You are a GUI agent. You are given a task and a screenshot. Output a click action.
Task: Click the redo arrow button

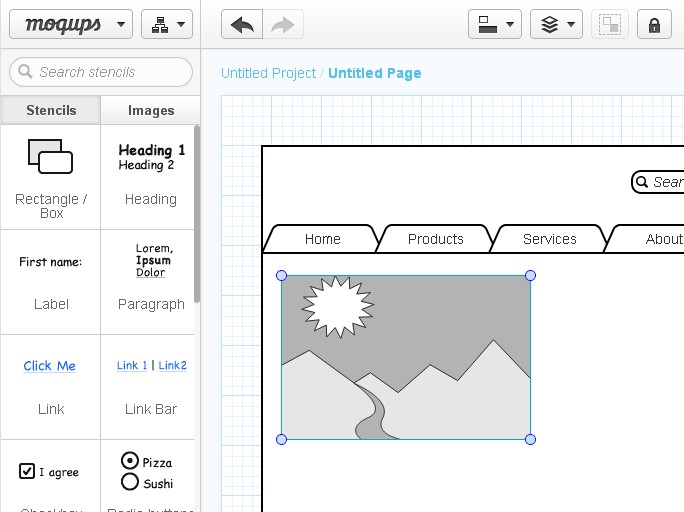click(x=283, y=24)
